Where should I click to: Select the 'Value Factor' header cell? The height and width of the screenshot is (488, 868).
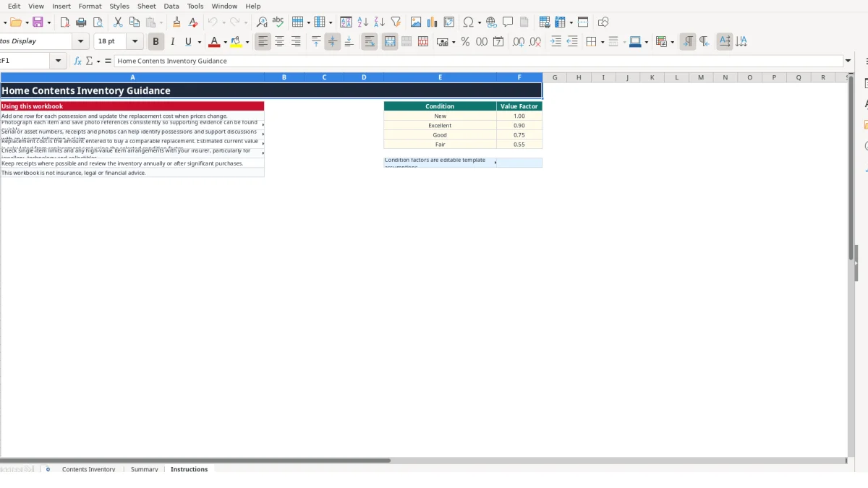pyautogui.click(x=519, y=106)
